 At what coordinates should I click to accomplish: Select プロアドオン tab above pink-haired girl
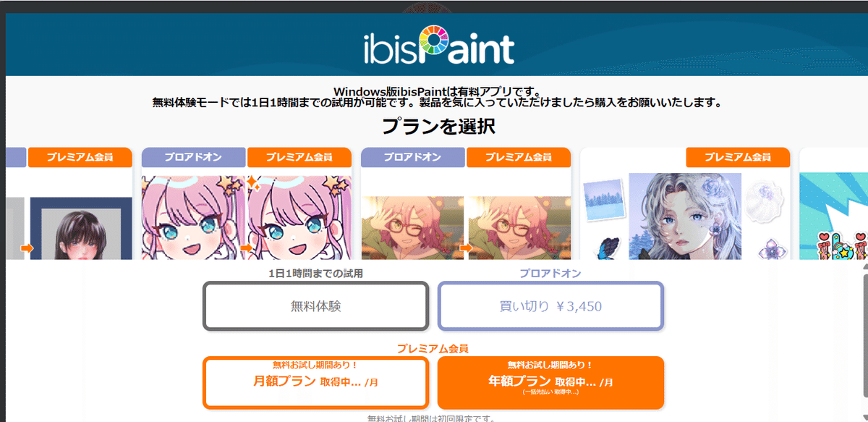pyautogui.click(x=193, y=157)
